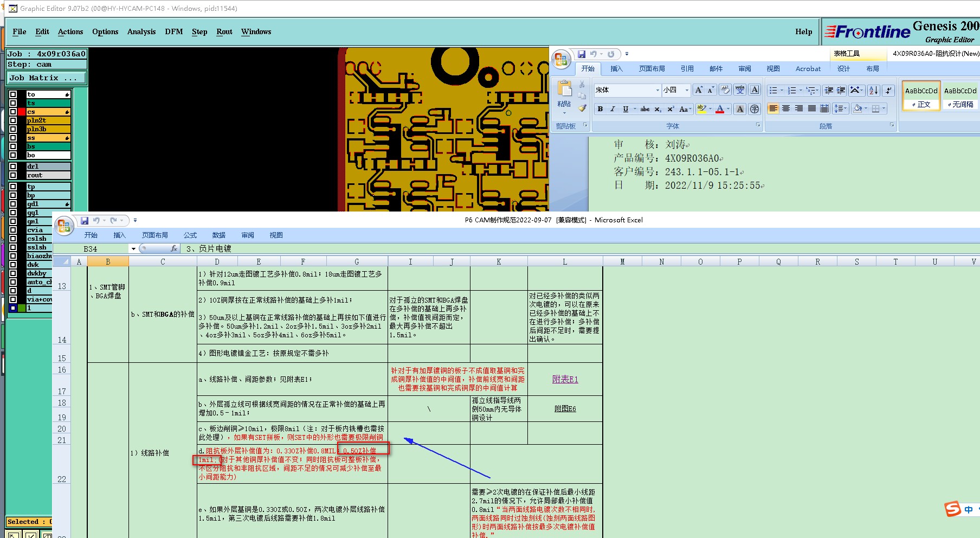Click the Cut scissors icon in Word
Screen dimensions: 980x538
click(x=582, y=85)
